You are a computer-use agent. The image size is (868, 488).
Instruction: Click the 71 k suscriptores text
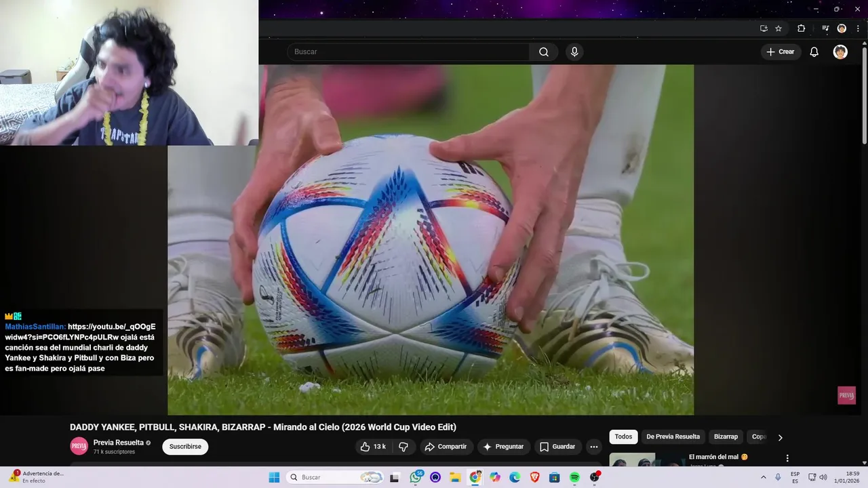[114, 452]
